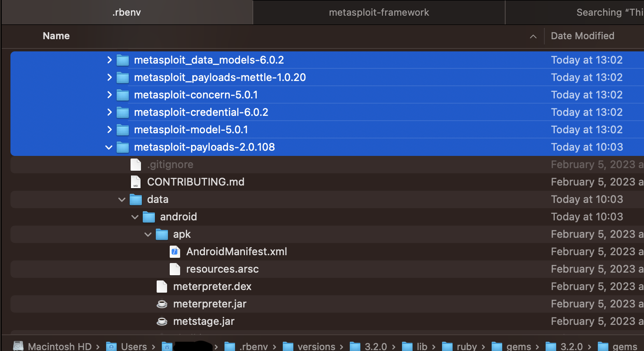The width and height of the screenshot is (644, 351).
Task: Open the data folder icon
Action: [x=136, y=199]
